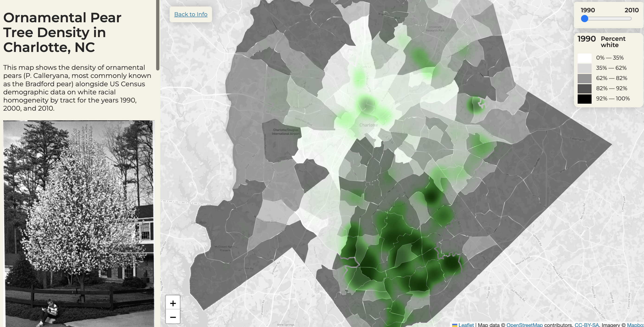
Task: Open the Leaflet attribution link
Action: click(x=466, y=325)
